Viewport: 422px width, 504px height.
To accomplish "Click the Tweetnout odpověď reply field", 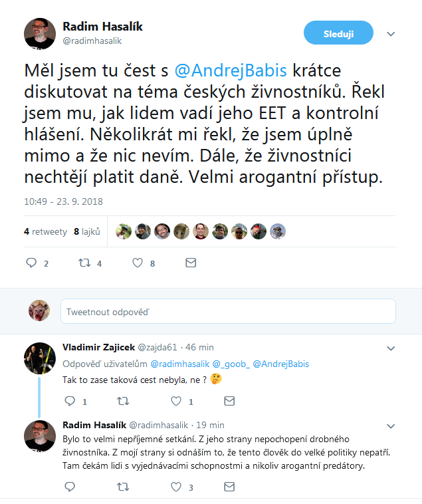I will click(x=227, y=311).
